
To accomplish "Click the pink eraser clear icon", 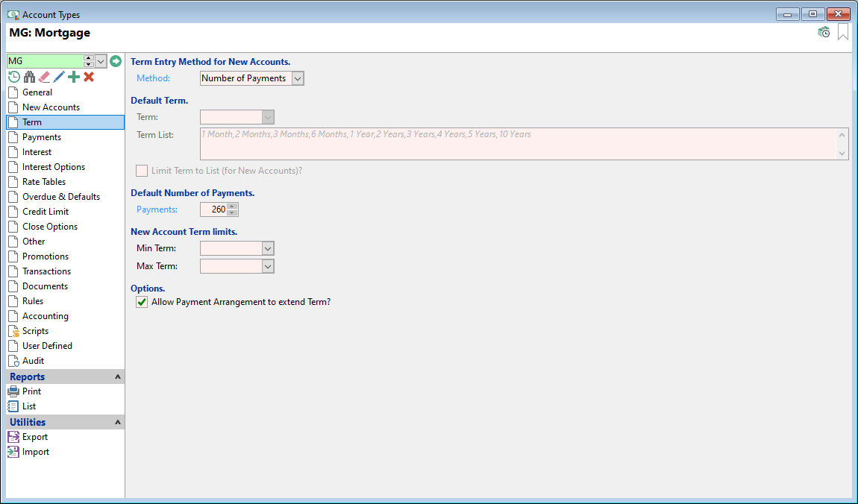I will pos(44,77).
